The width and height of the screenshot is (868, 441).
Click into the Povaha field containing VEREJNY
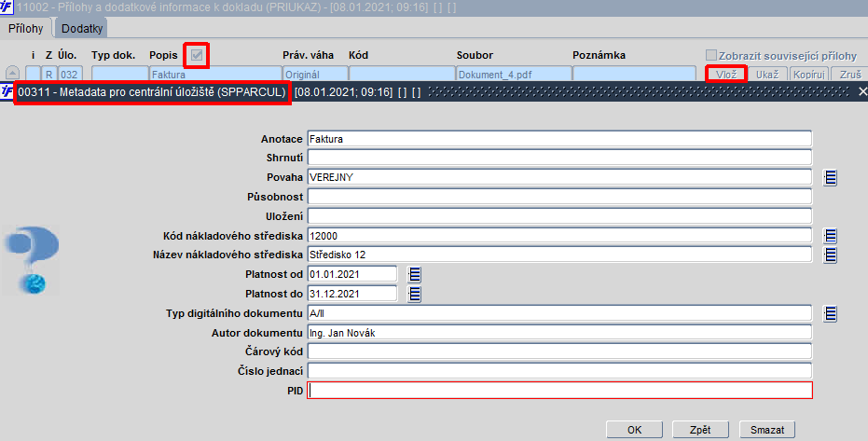tap(559, 177)
